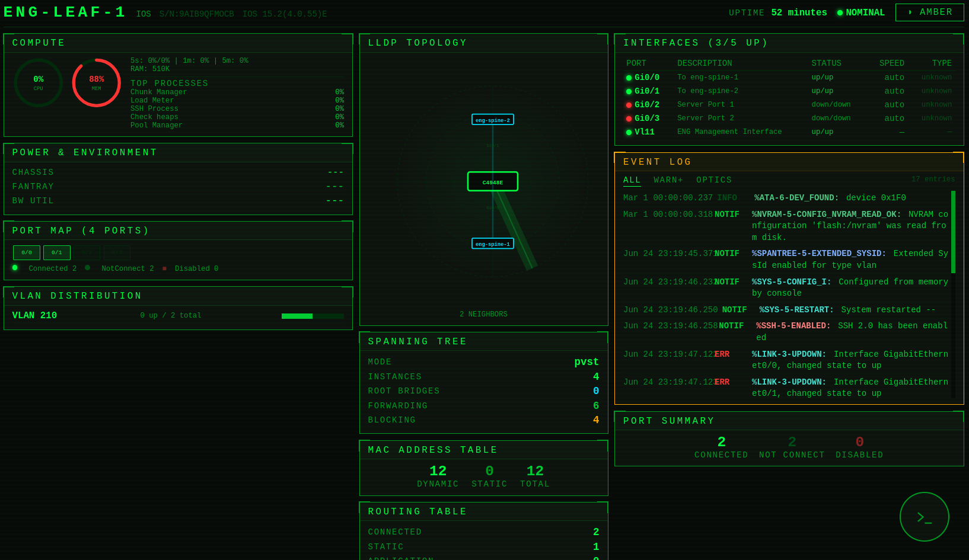Open the terminal console button

pyautogui.click(x=924, y=517)
